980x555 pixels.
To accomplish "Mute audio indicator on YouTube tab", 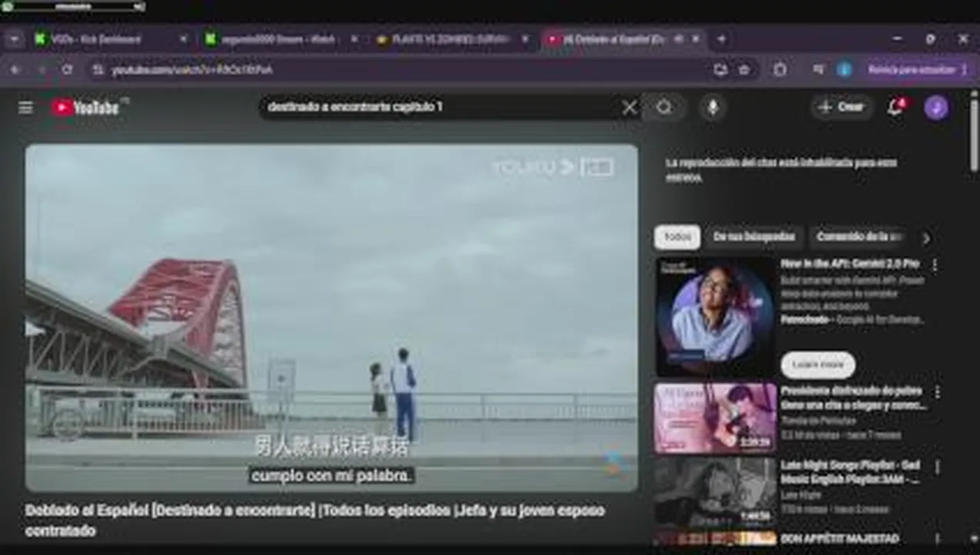I will (x=679, y=39).
